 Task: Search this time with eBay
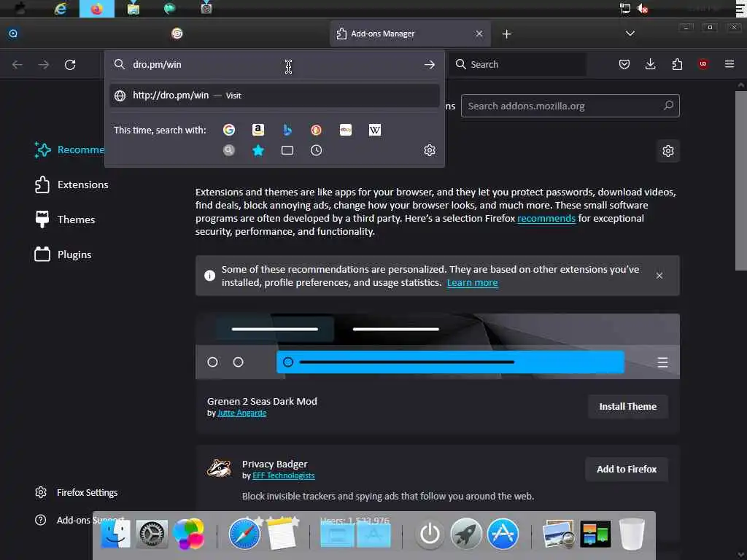345,130
